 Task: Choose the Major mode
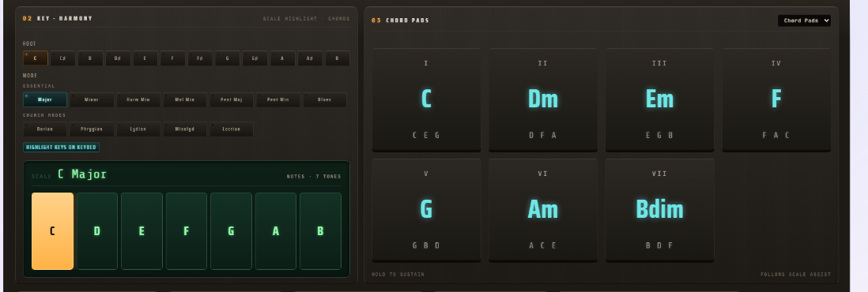pyautogui.click(x=45, y=99)
